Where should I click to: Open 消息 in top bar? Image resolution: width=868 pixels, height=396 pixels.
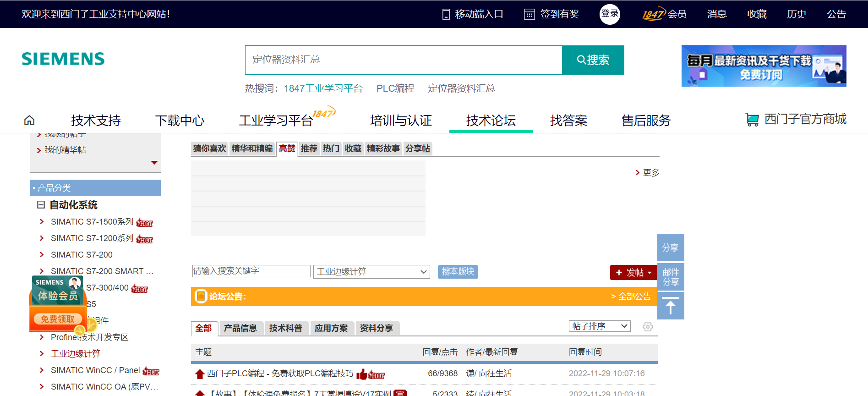[717, 14]
